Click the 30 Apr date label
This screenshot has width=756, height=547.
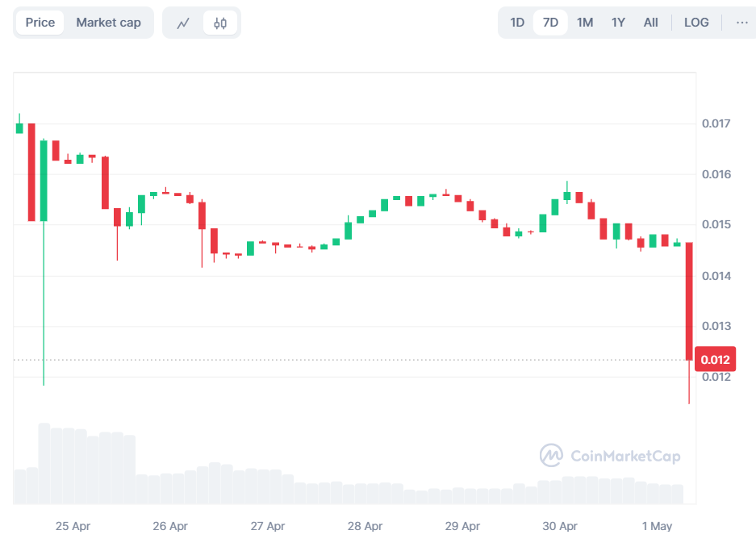(559, 526)
